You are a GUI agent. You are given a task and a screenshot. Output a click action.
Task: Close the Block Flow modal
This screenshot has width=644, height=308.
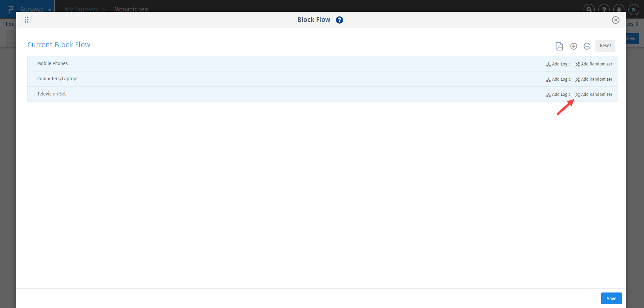pyautogui.click(x=615, y=20)
